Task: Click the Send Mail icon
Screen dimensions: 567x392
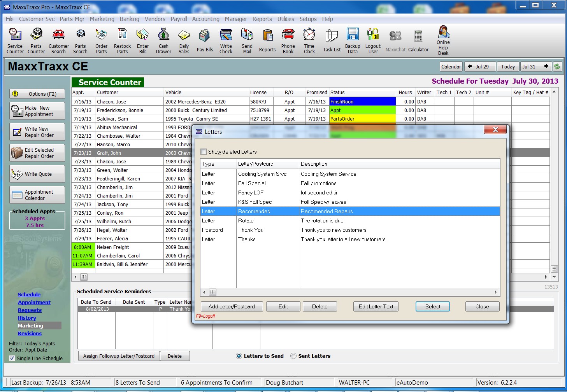Action: pyautogui.click(x=247, y=41)
